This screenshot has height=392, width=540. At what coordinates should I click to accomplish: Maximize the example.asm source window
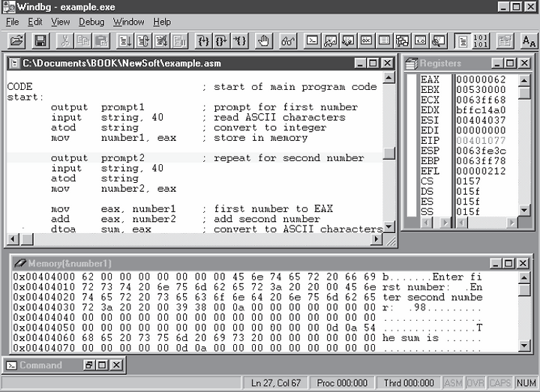373,63
